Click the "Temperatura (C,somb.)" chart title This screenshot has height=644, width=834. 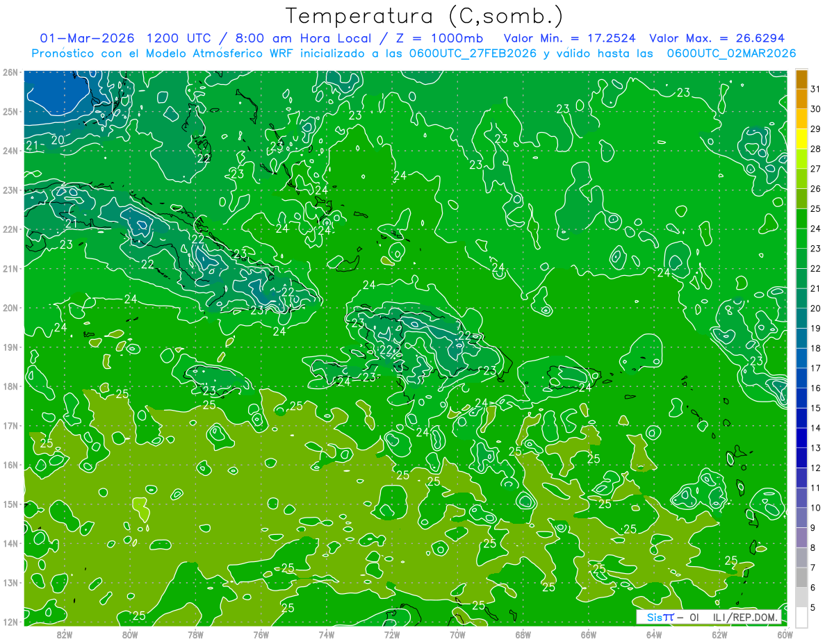(x=425, y=16)
